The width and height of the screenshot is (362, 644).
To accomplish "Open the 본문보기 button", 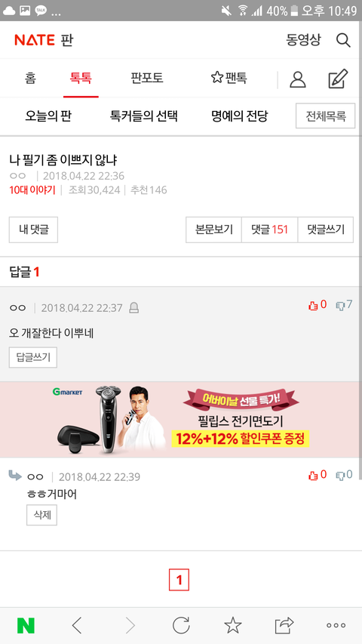I will [214, 230].
